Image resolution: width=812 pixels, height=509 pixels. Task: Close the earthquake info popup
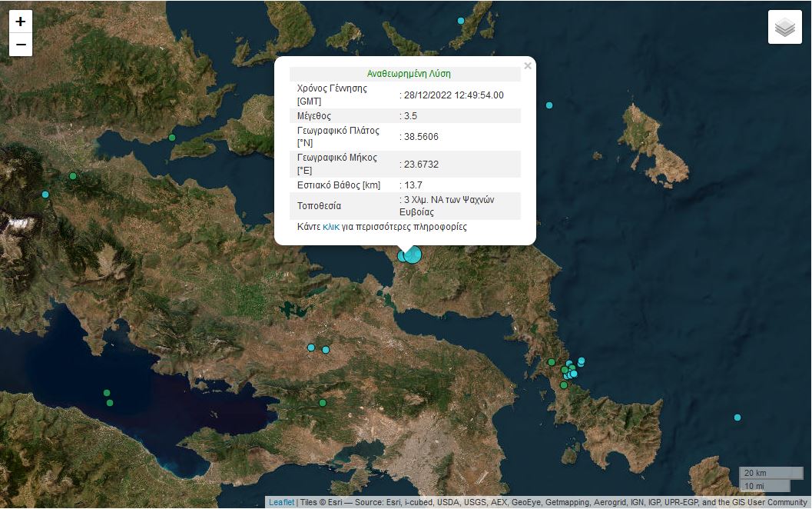[x=528, y=66]
